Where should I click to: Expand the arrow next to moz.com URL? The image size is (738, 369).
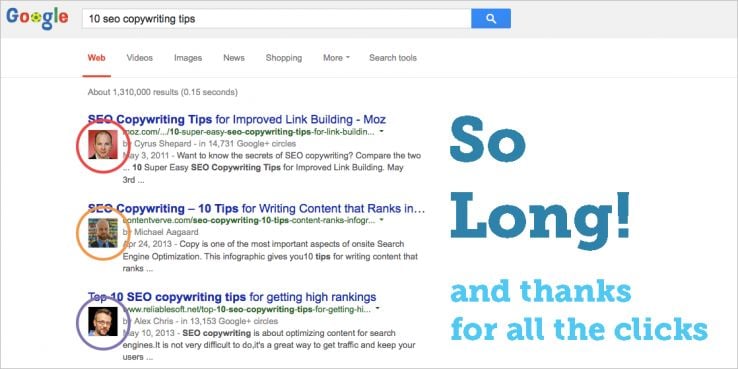pyautogui.click(x=381, y=132)
